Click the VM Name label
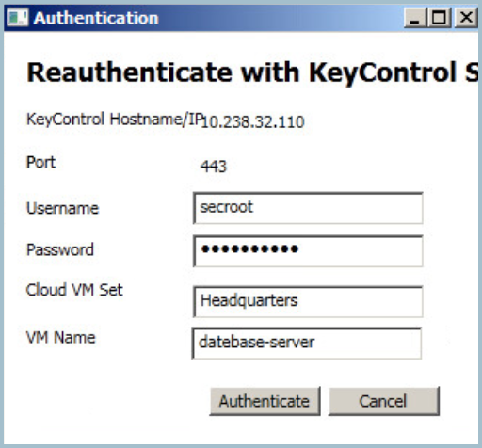Screen dimensions: 482x448 61,338
